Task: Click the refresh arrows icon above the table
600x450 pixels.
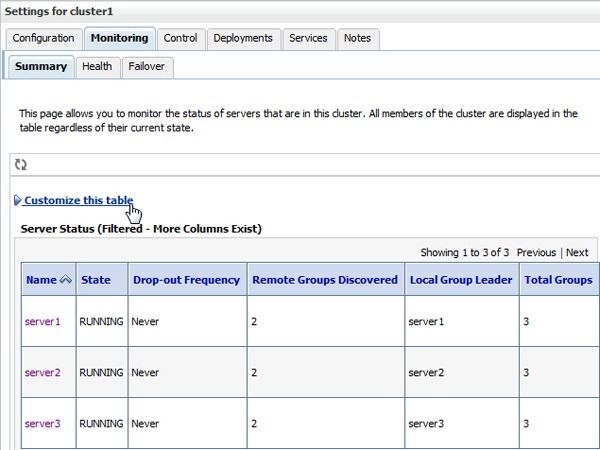Action: pyautogui.click(x=21, y=165)
